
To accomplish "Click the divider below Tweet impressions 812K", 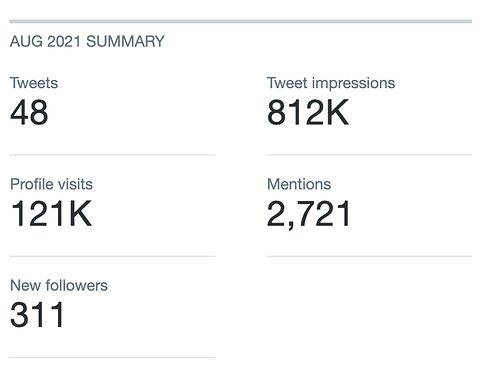I will [370, 155].
